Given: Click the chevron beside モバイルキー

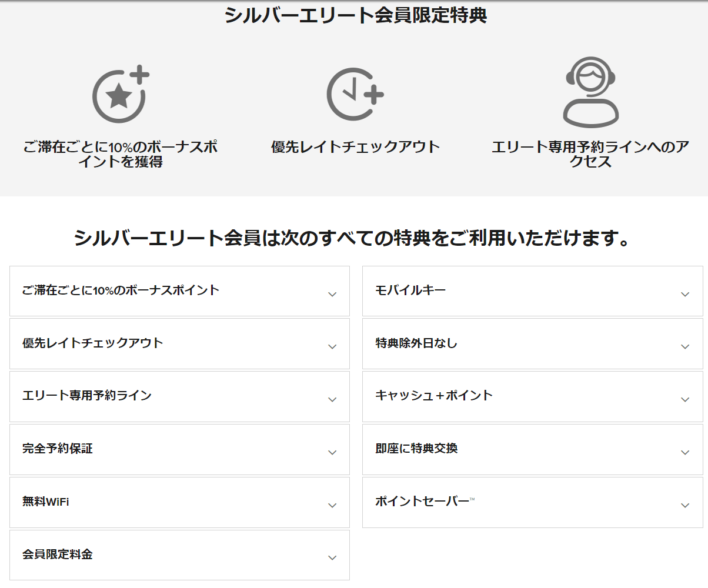Looking at the screenshot, I should pyautogui.click(x=684, y=294).
